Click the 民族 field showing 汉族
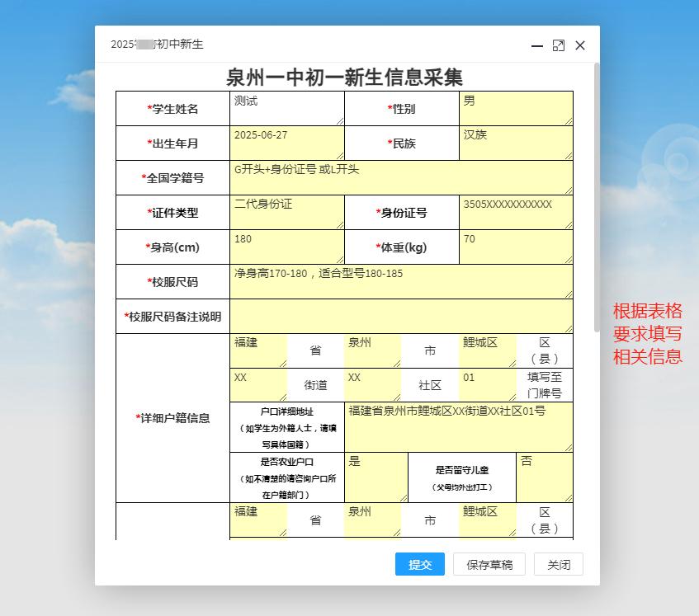The height and width of the screenshot is (616, 699). pyautogui.click(x=516, y=143)
